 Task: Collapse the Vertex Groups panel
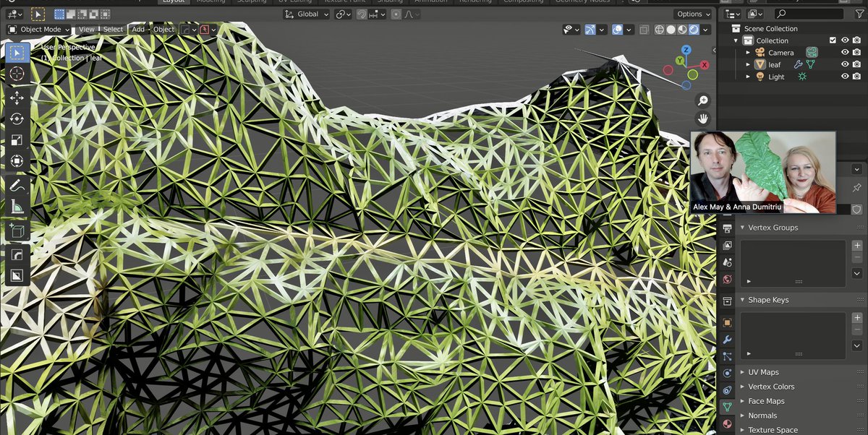742,228
